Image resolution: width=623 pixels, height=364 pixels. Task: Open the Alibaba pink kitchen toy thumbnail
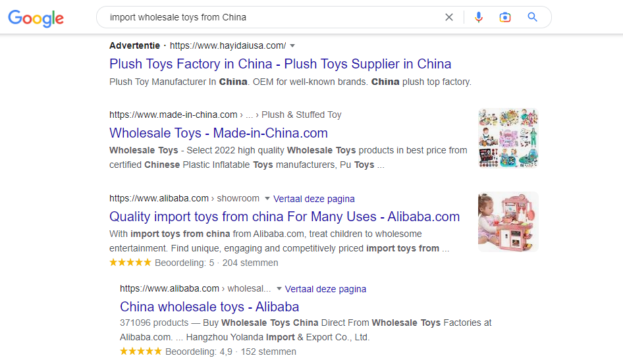click(x=508, y=222)
